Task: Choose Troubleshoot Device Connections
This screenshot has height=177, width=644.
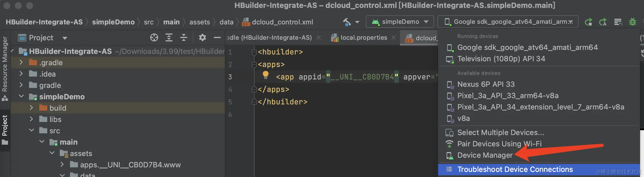Action: tap(539, 169)
